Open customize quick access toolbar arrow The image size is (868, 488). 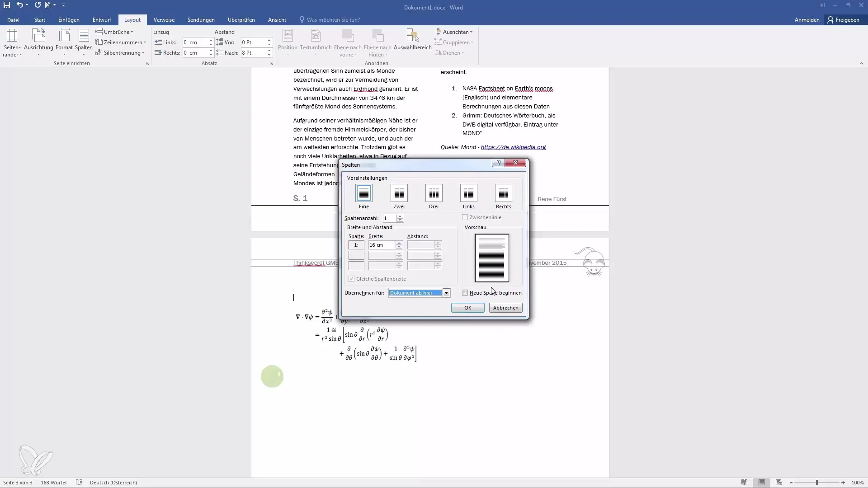tap(63, 5)
